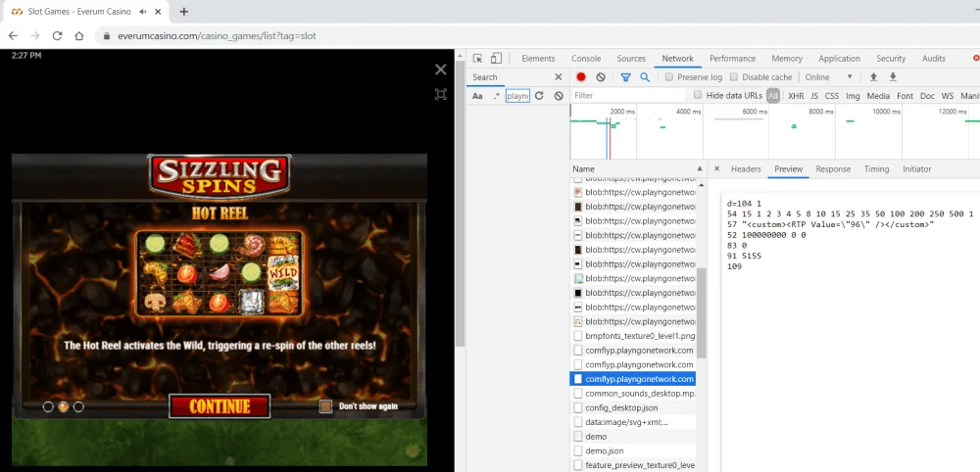This screenshot has width=980, height=472.
Task: Enable the Preserve log checkbox
Action: pos(668,77)
